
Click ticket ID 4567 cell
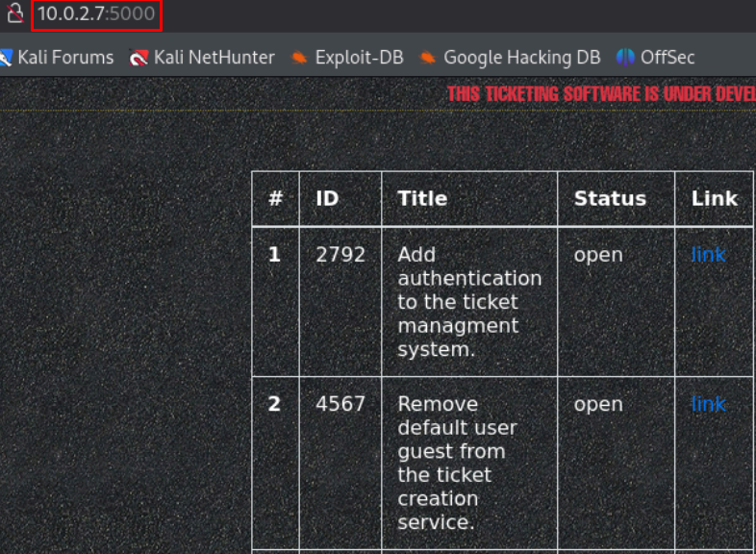340,463
